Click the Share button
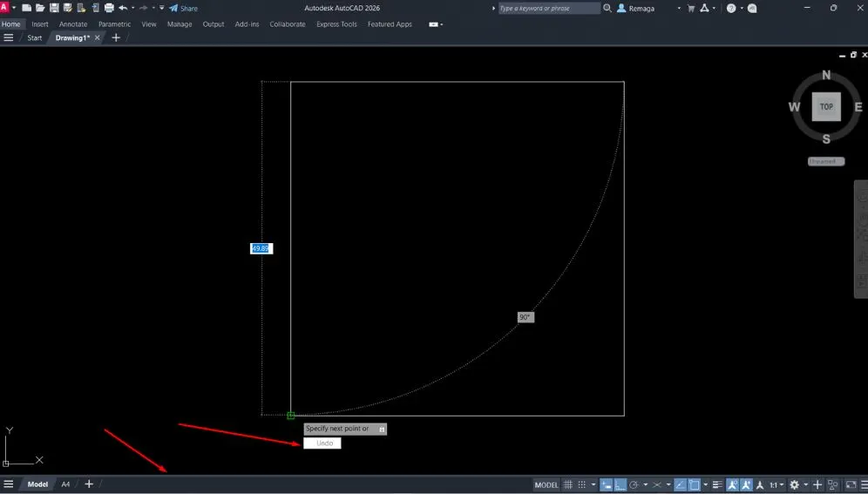The height and width of the screenshot is (494, 868). coord(184,8)
